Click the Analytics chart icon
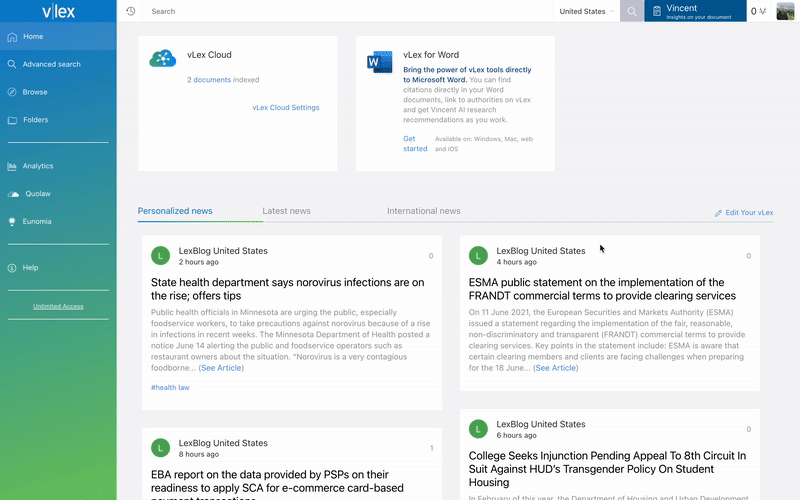 pyautogui.click(x=12, y=166)
